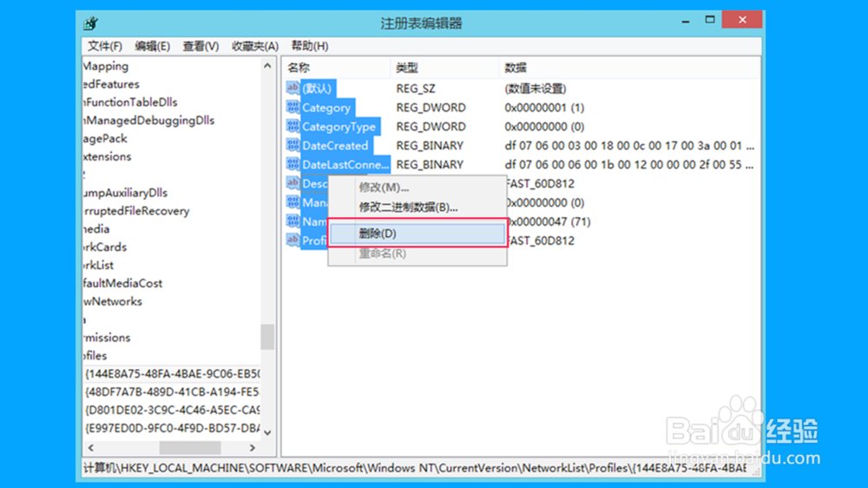The width and height of the screenshot is (868, 488).
Task: Select the agePack tree key
Action: coord(105,138)
